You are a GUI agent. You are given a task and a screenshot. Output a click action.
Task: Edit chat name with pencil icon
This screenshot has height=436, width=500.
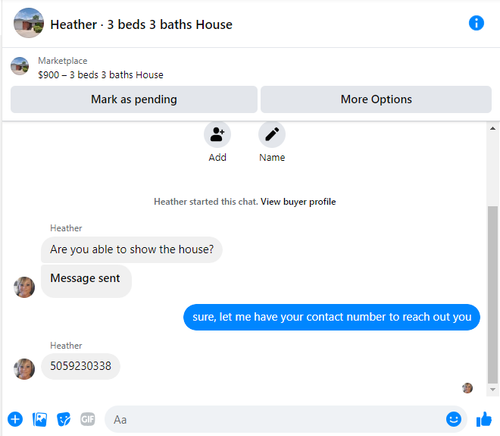[272, 134]
